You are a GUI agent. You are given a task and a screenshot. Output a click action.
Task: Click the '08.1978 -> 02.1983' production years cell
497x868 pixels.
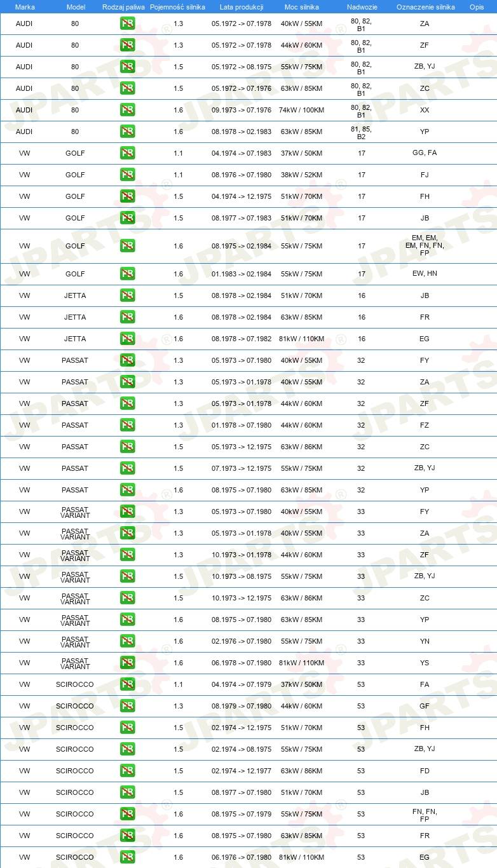coord(242,132)
